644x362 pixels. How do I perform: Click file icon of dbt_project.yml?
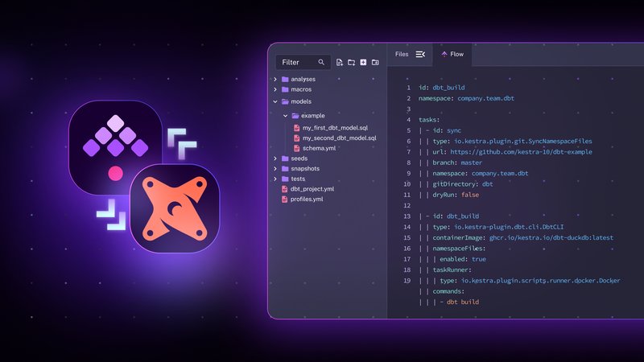point(284,189)
